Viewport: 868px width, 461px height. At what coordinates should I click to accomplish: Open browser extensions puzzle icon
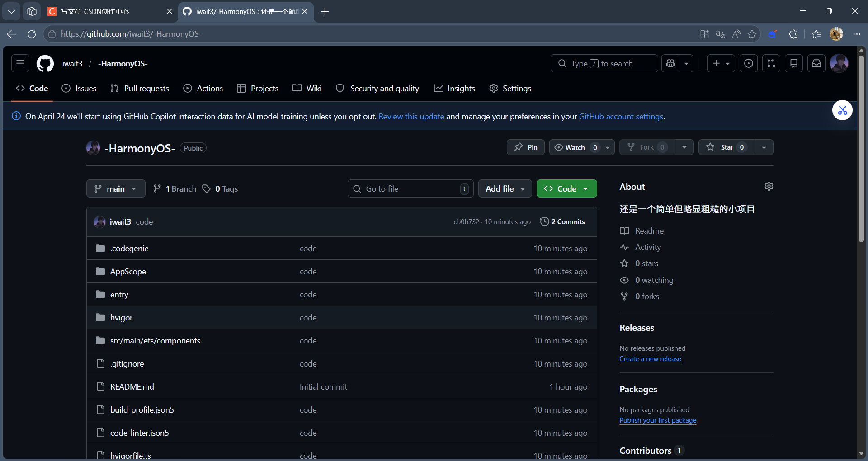tap(793, 34)
